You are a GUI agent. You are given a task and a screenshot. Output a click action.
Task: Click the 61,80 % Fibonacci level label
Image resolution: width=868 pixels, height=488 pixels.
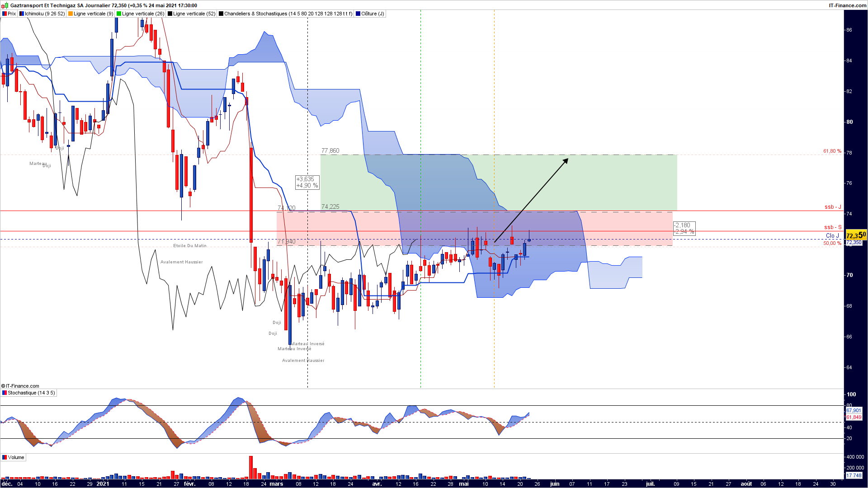pos(832,151)
